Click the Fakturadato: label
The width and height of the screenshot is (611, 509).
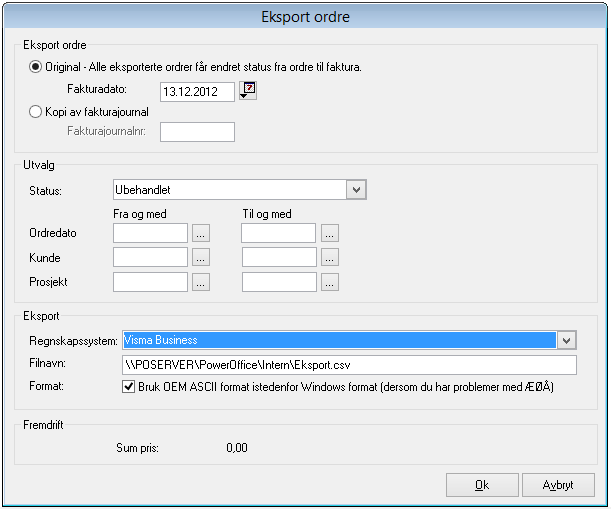97,89
